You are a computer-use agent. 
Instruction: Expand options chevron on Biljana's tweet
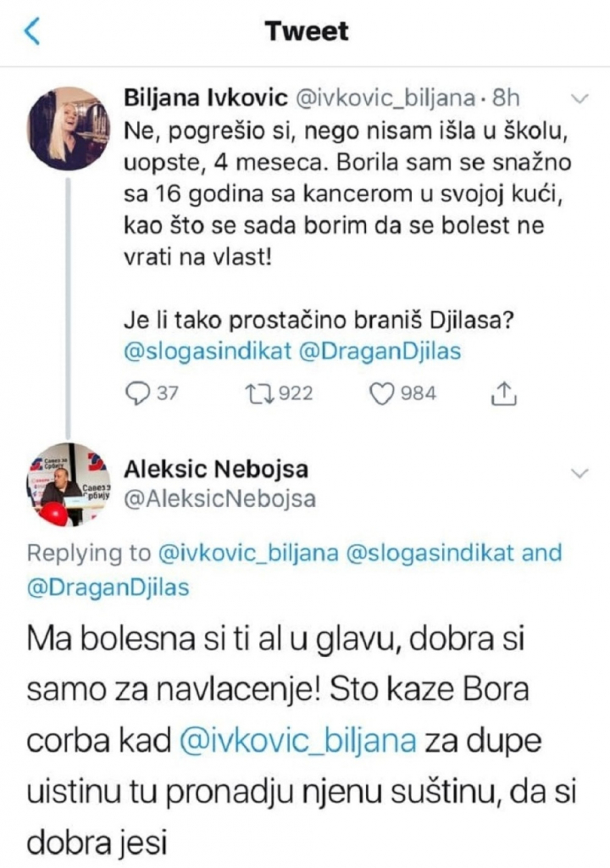tap(580, 100)
